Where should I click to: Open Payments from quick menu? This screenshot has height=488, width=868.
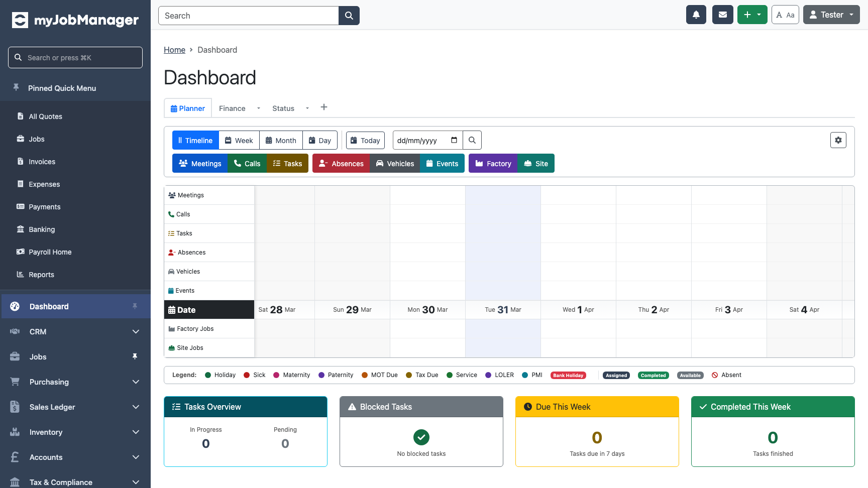pos(44,207)
